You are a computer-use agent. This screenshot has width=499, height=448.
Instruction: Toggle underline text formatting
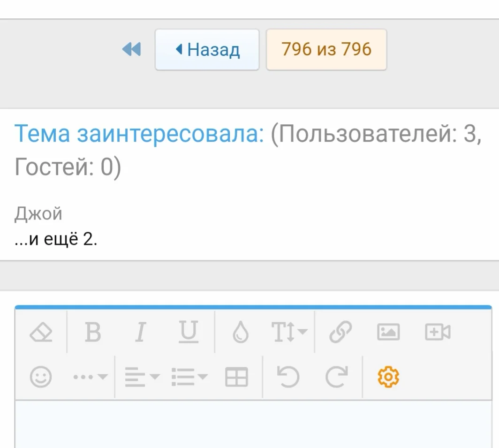188,332
